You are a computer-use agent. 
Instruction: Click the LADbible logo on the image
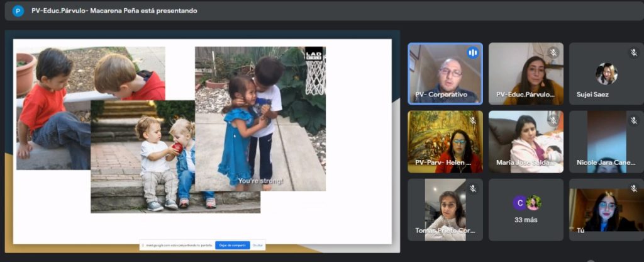[314, 54]
